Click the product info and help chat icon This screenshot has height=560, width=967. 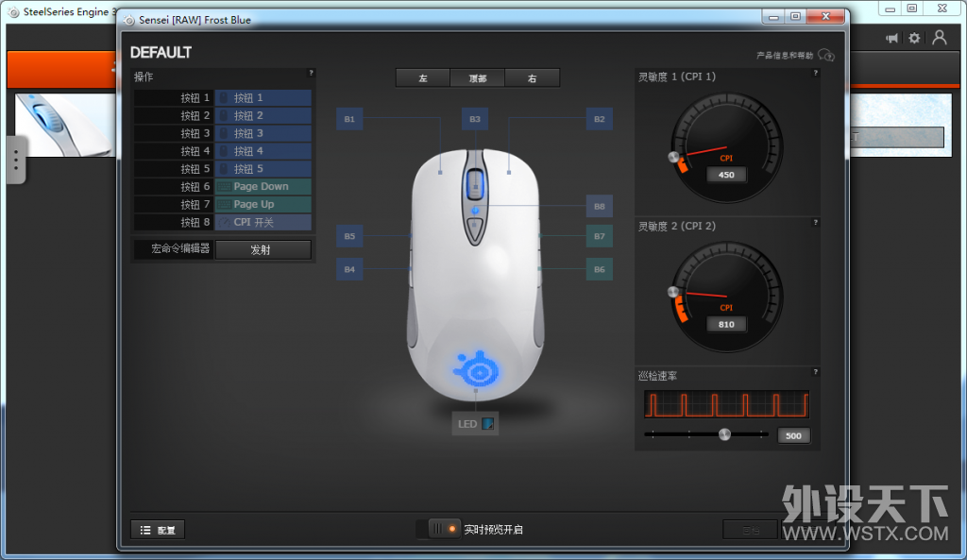click(x=824, y=55)
